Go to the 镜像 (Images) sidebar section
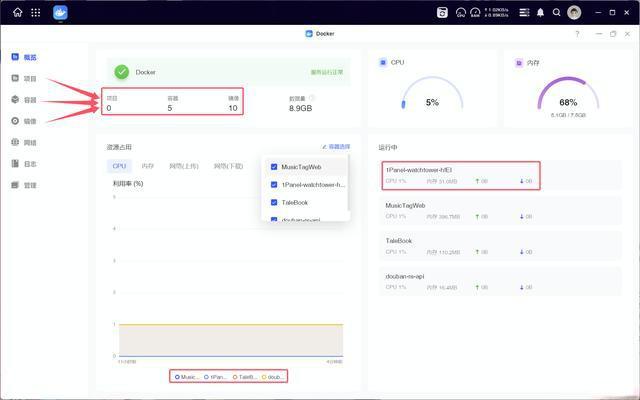The width and height of the screenshot is (640, 400). pyautogui.click(x=16, y=121)
